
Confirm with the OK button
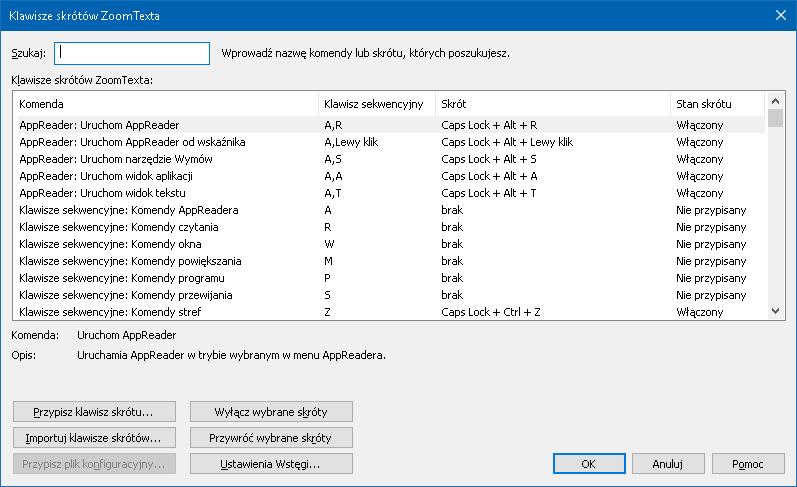coord(589,464)
